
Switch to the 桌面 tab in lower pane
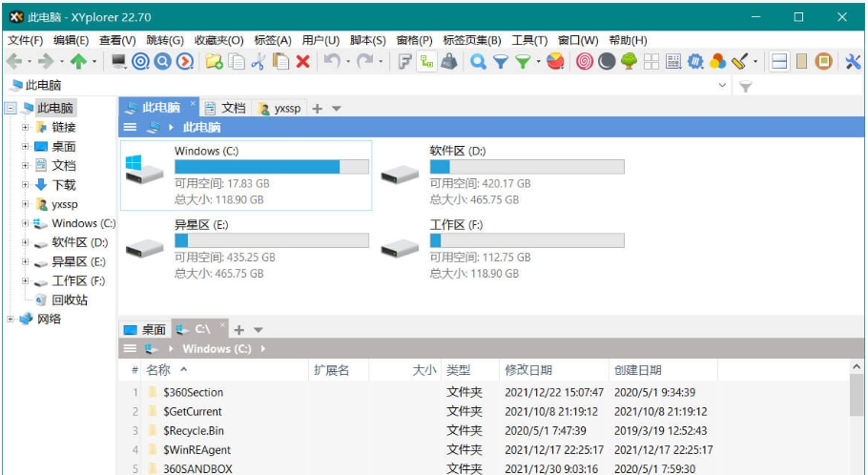[145, 329]
